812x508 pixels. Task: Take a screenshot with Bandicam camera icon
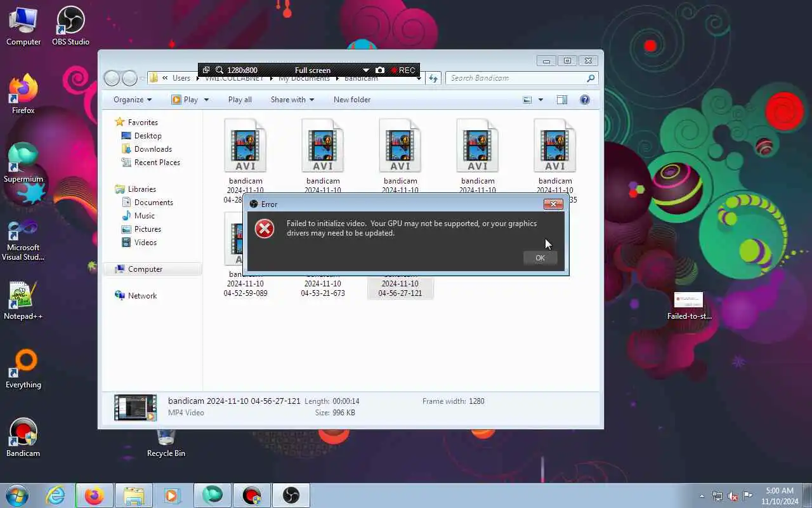pos(379,70)
